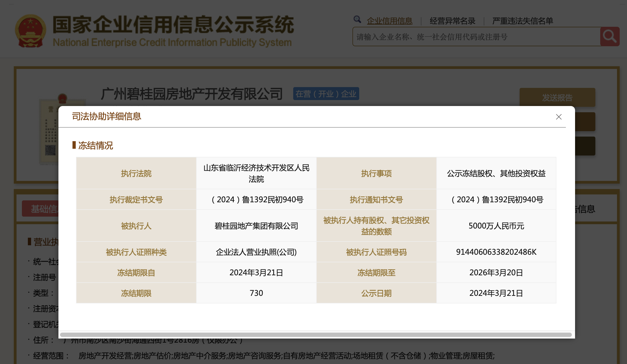
Task: Click the 被执行人 label cell
Action: tap(136, 226)
